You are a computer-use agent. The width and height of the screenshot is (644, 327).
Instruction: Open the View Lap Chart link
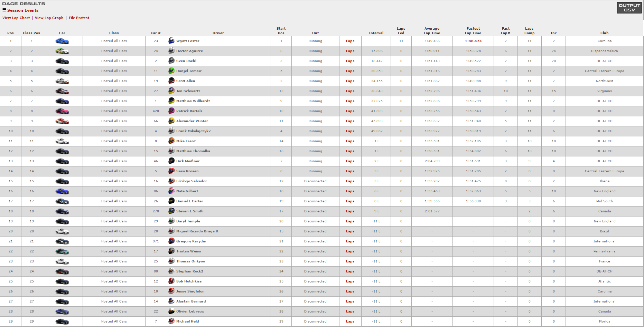point(16,18)
